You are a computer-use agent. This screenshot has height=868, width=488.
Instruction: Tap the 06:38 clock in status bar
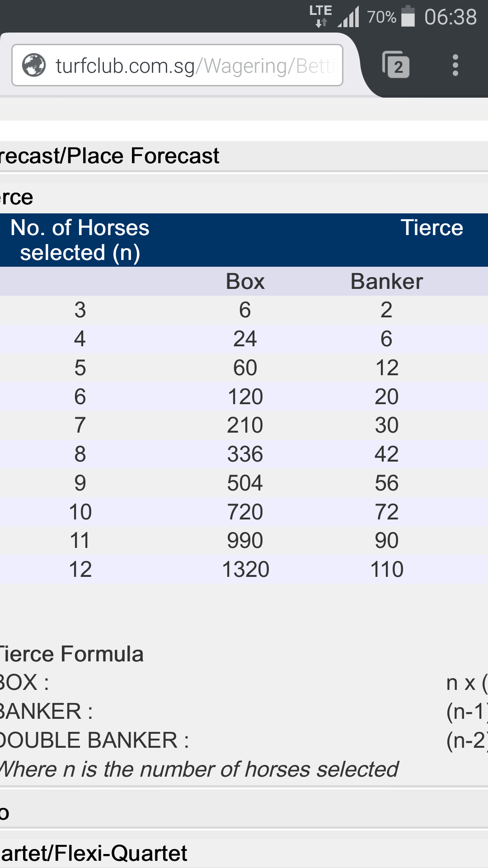click(x=450, y=17)
